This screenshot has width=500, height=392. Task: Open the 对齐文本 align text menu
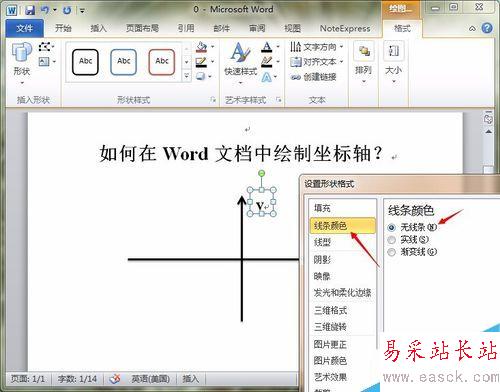pyautogui.click(x=316, y=62)
